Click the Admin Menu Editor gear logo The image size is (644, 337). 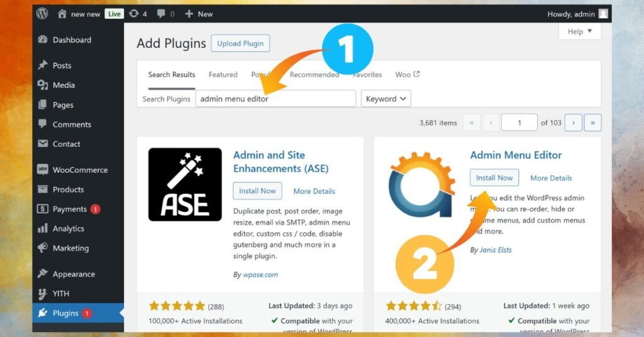coord(422,184)
